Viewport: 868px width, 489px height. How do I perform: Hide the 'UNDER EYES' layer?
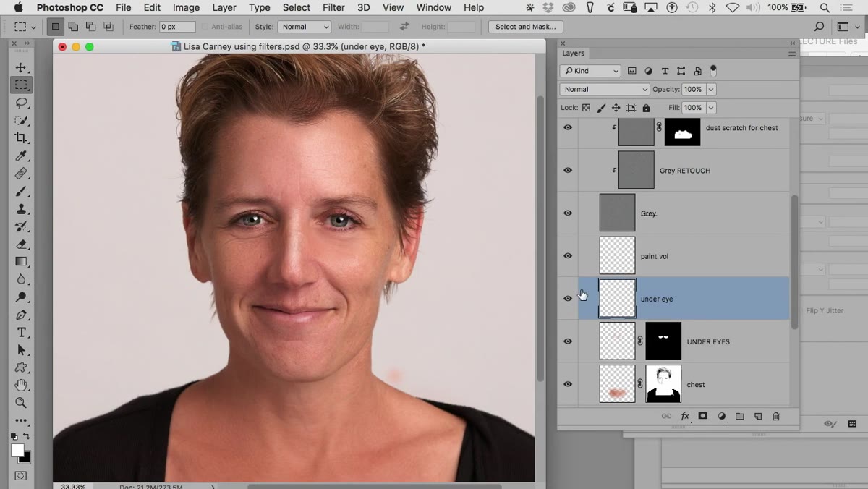[x=568, y=341]
